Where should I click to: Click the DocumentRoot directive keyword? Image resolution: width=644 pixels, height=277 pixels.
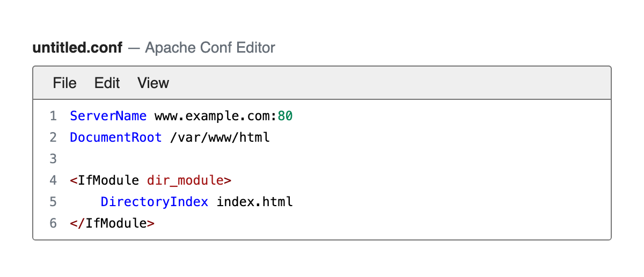point(116,137)
